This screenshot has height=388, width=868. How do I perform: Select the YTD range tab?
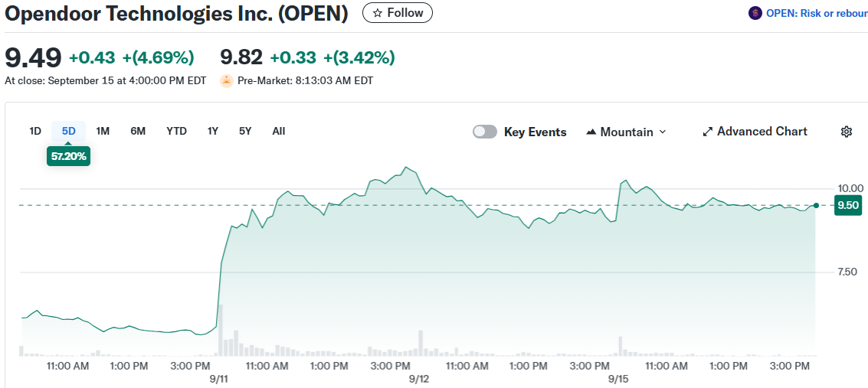[177, 132]
